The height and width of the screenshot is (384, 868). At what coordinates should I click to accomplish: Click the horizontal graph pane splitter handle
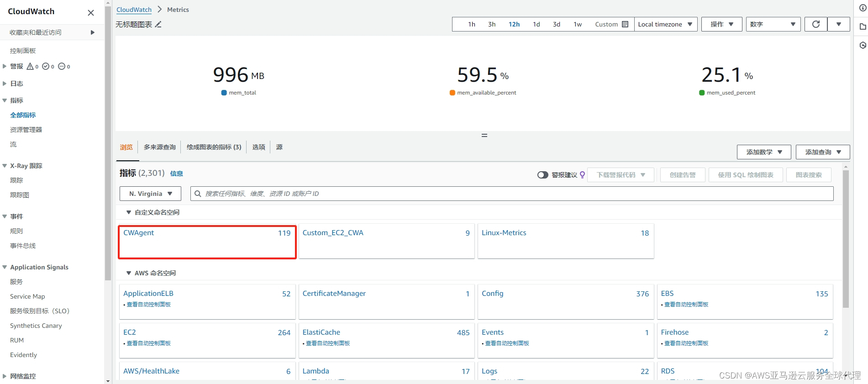click(484, 136)
